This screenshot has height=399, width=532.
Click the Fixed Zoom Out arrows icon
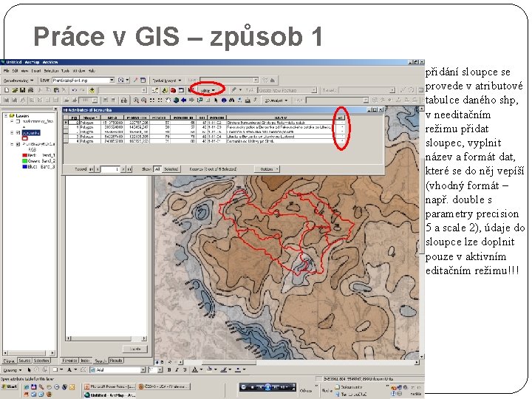point(160,100)
